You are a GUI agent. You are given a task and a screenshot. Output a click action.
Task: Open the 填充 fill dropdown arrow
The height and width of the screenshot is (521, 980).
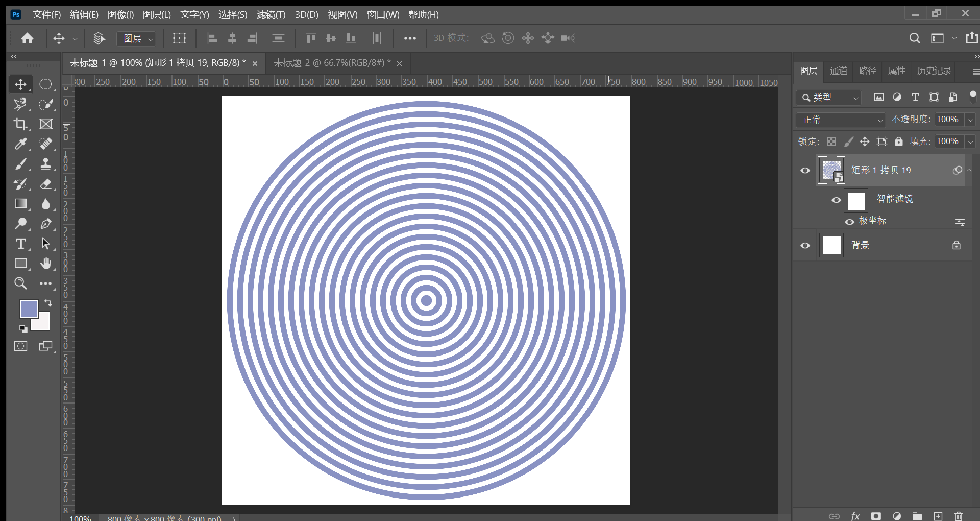(970, 141)
